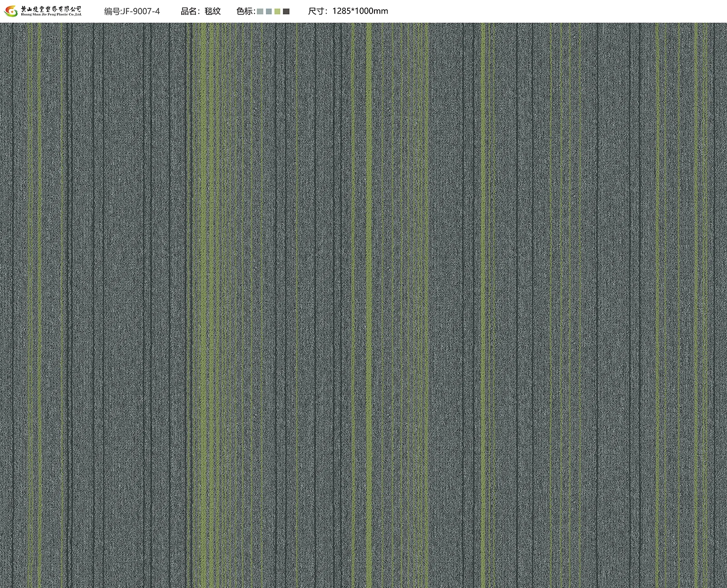Pick the dark charcoal color swatch
727x588 pixels.
click(286, 11)
